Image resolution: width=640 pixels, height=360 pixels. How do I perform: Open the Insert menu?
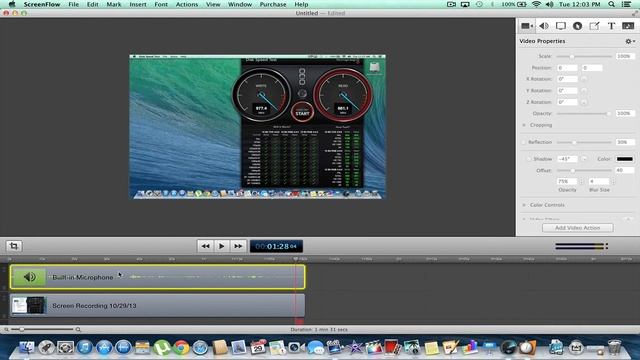pos(138,4)
